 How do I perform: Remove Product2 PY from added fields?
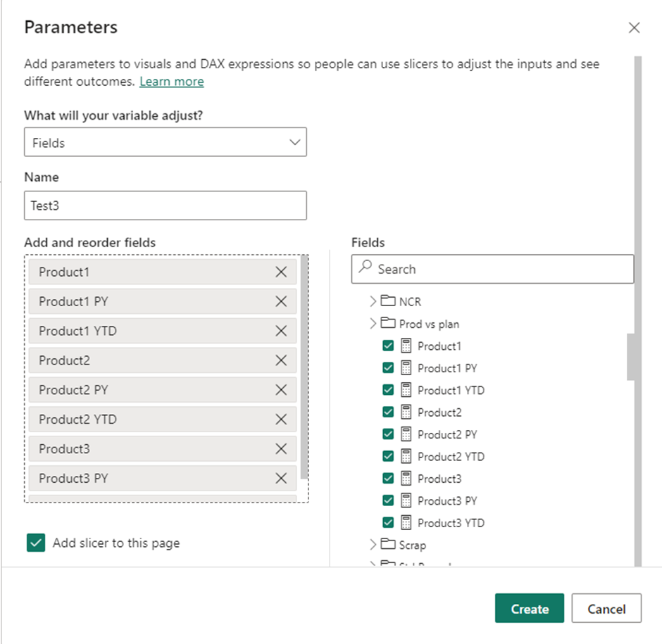[x=281, y=390]
